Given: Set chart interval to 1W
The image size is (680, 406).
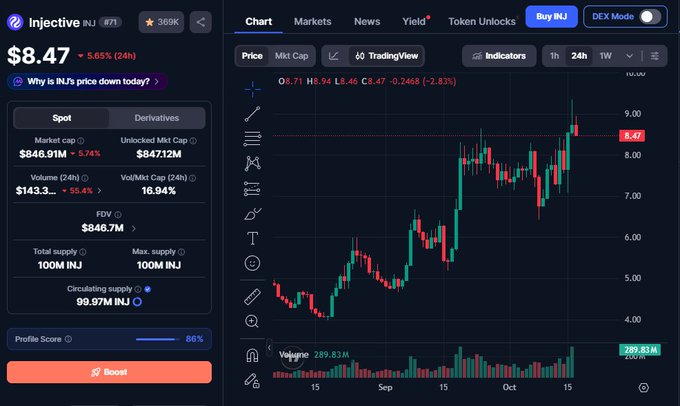Looking at the screenshot, I should [x=605, y=56].
